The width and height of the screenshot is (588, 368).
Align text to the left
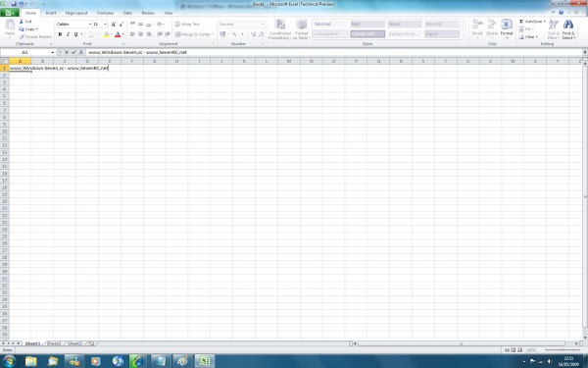click(132, 34)
